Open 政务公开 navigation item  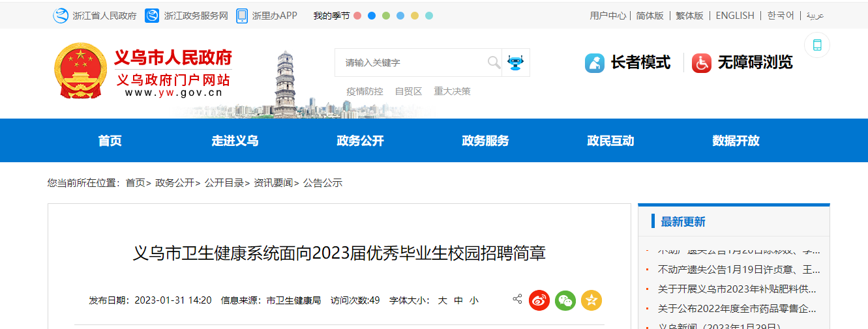[x=360, y=141]
